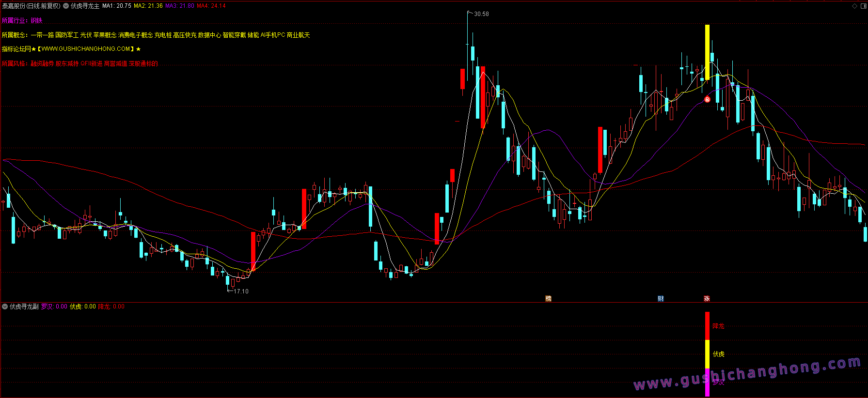Click the 降龙: 0.00 value in sub-chart header
Image resolution: width=868 pixels, height=398 pixels.
pyautogui.click(x=111, y=306)
